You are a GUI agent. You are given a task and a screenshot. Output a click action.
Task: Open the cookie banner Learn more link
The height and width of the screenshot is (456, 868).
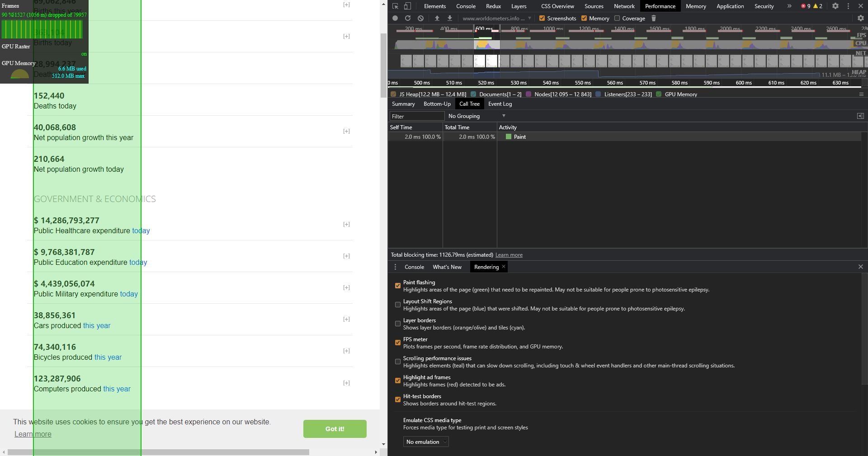33,434
